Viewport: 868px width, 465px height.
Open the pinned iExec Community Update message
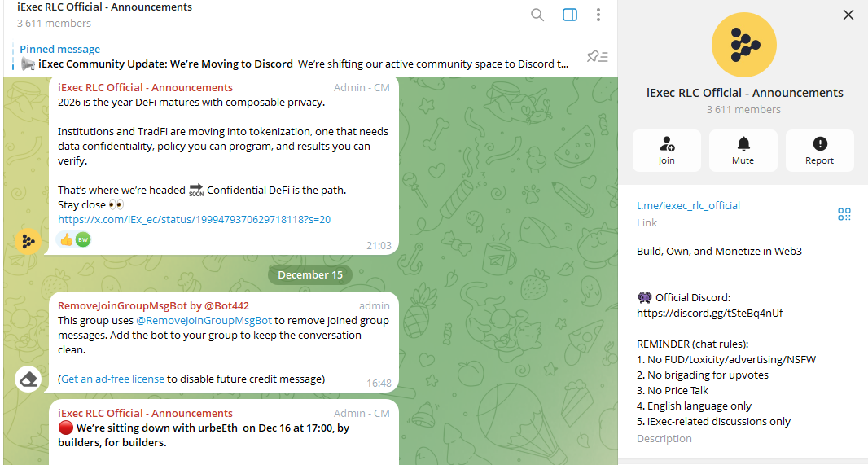coord(293,64)
